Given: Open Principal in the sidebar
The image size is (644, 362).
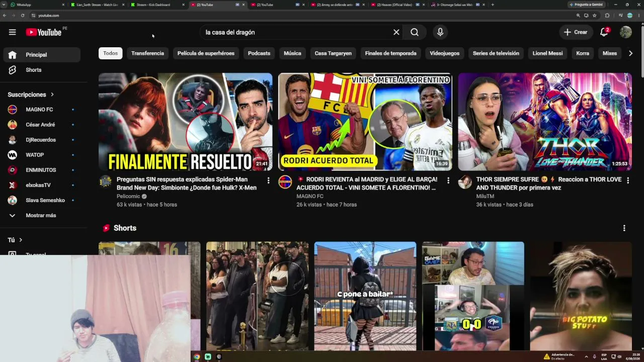Looking at the screenshot, I should click(x=42, y=55).
